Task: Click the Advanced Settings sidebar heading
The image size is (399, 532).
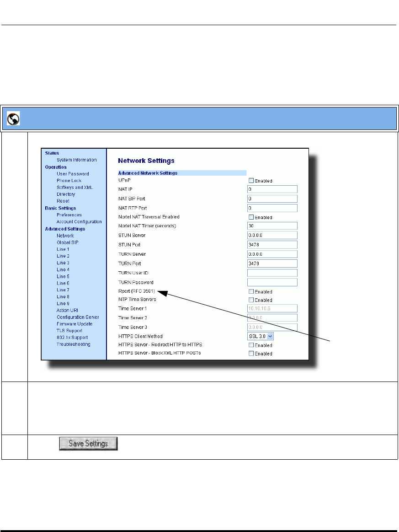Action: pyautogui.click(x=65, y=229)
